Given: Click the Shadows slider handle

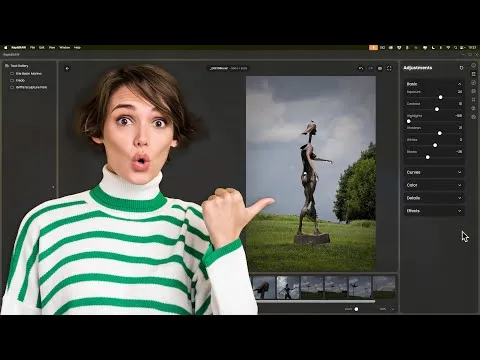Looking at the screenshot, I should (440, 133).
